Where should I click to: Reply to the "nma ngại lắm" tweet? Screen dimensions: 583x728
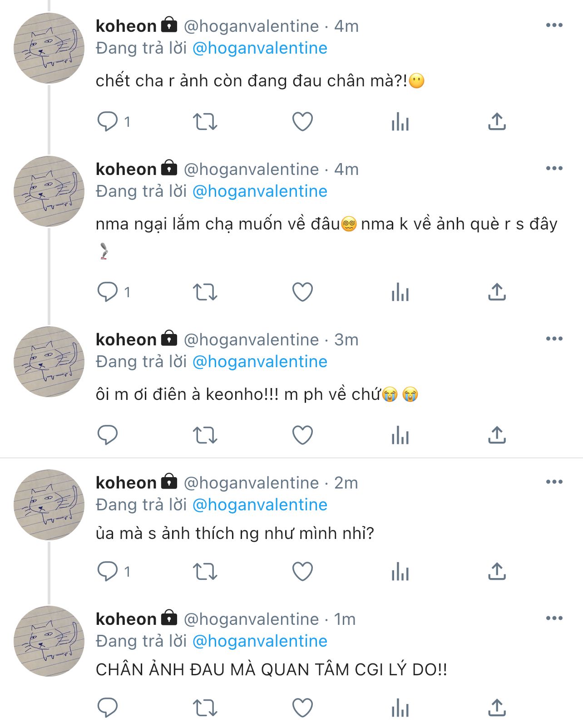pyautogui.click(x=108, y=292)
